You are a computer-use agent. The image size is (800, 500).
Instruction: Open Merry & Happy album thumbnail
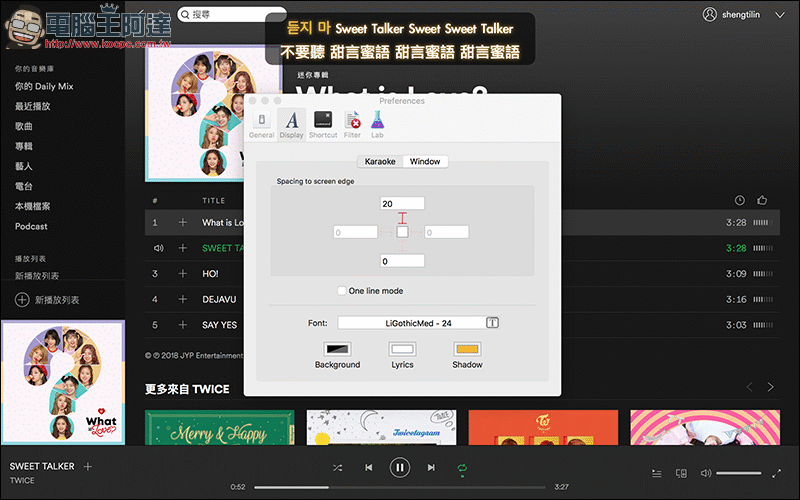coord(219,428)
